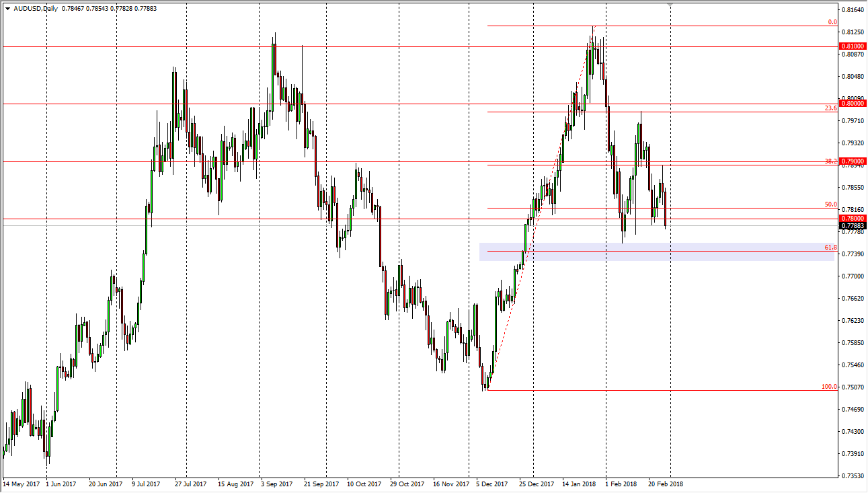Click the 0.75070 price axis value
The width and height of the screenshot is (868, 493).
point(853,387)
